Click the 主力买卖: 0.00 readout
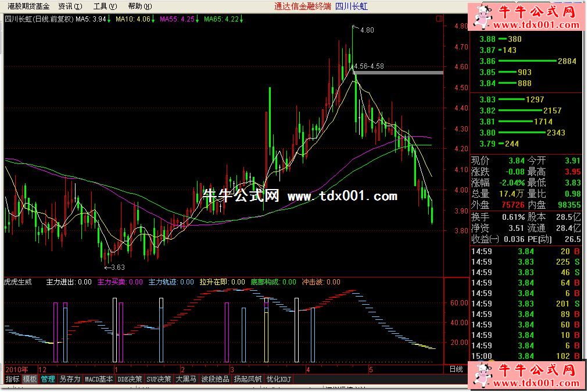The width and height of the screenshot is (588, 392). (120, 282)
